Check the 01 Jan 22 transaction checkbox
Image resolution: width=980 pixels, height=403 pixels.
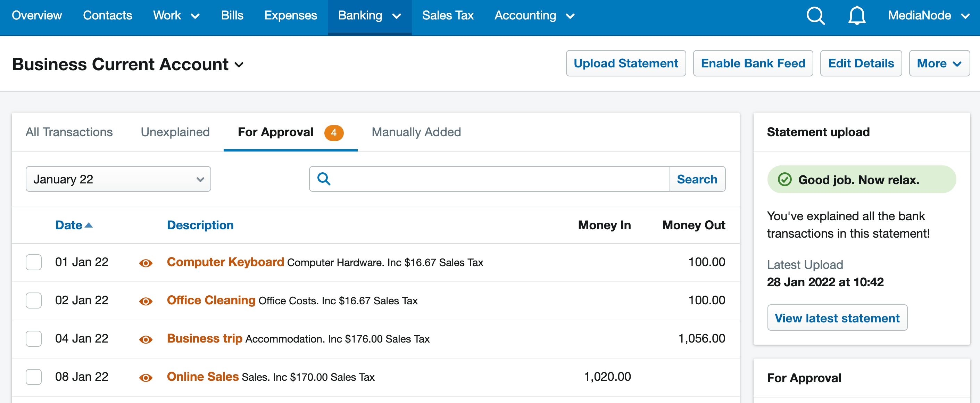coord(33,262)
